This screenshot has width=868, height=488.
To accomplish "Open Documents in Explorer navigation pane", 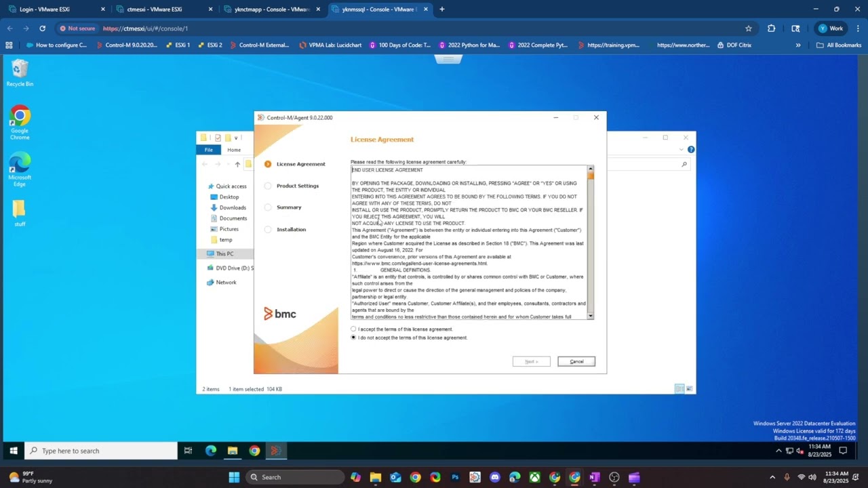I will pyautogui.click(x=233, y=218).
